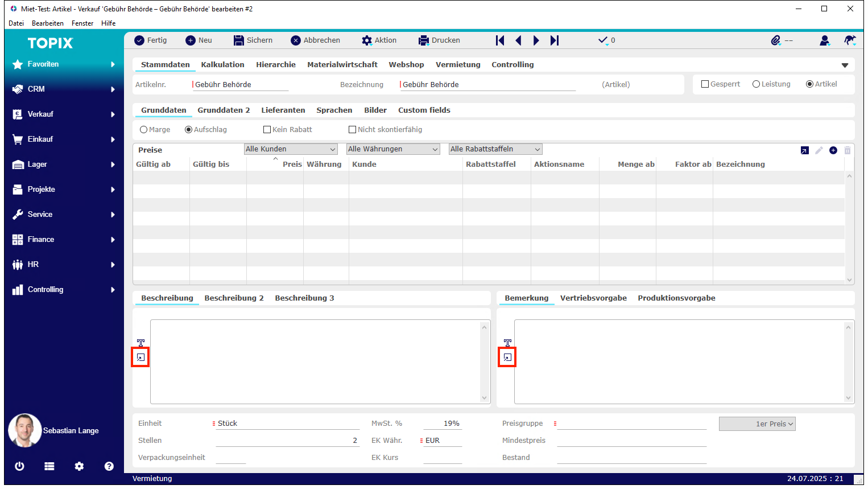
Task: Open settings gear in sidebar footer
Action: [79, 466]
